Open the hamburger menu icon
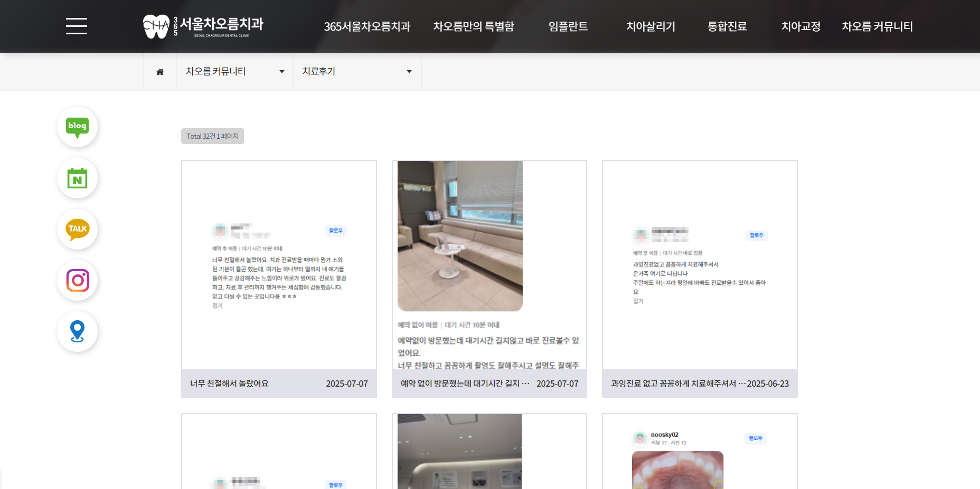The width and height of the screenshot is (980, 489). (77, 26)
